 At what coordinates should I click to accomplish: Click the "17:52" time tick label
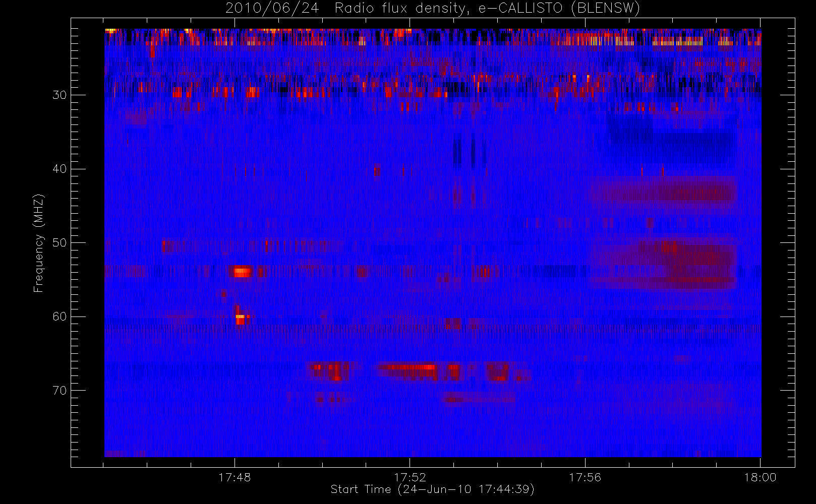[410, 477]
